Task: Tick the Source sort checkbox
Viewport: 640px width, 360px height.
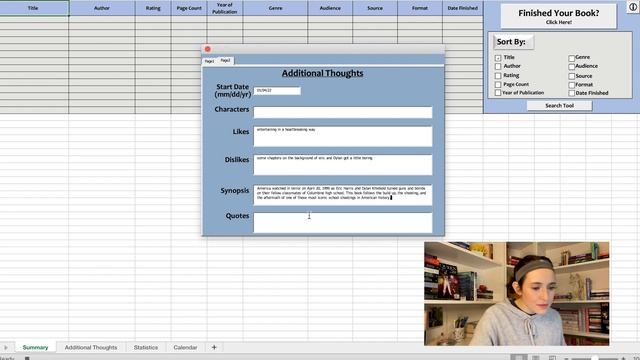Action: (x=572, y=76)
